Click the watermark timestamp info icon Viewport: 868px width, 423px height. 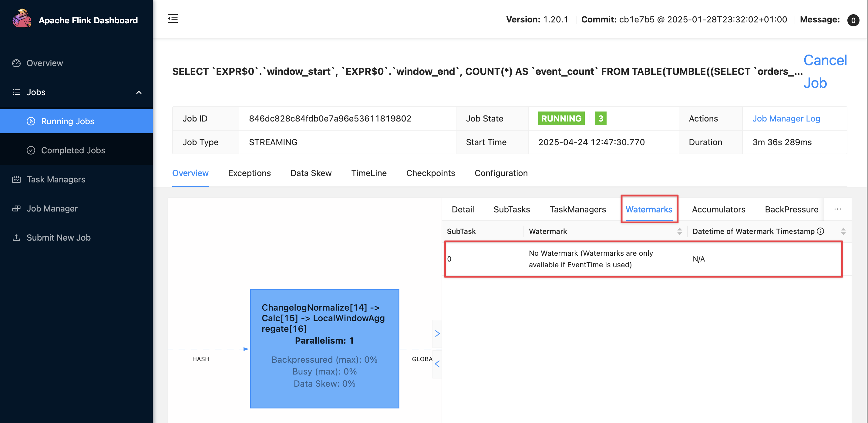click(x=820, y=231)
